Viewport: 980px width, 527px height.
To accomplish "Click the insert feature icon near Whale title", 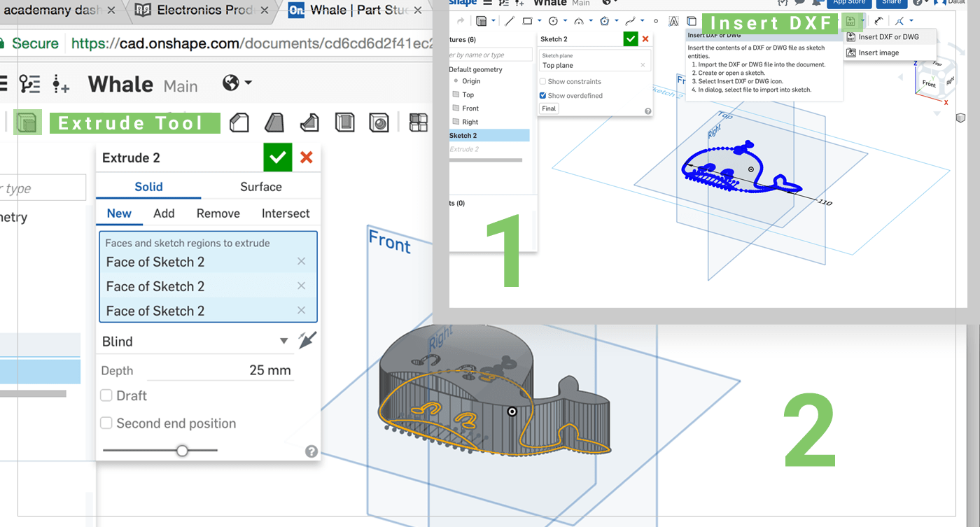I will (62, 85).
